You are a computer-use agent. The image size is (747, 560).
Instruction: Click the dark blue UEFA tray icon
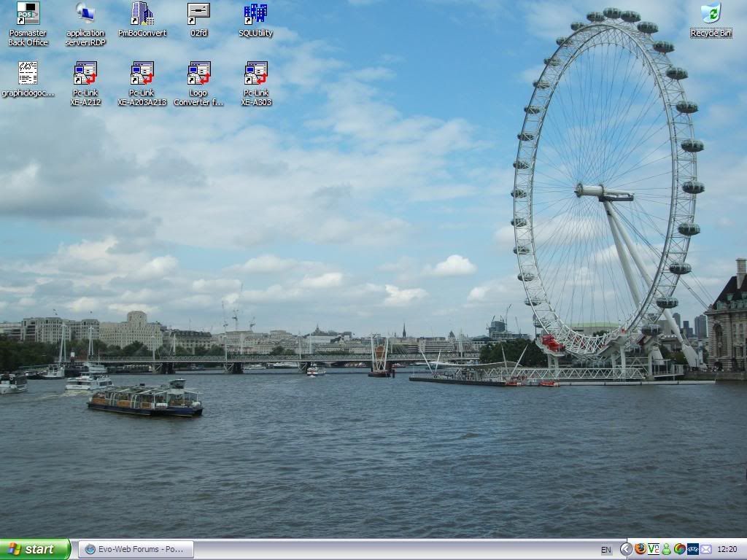pyautogui.click(x=693, y=550)
